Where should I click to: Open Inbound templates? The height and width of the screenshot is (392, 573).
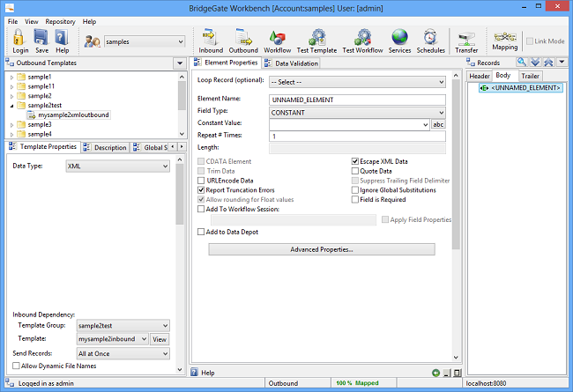click(211, 41)
